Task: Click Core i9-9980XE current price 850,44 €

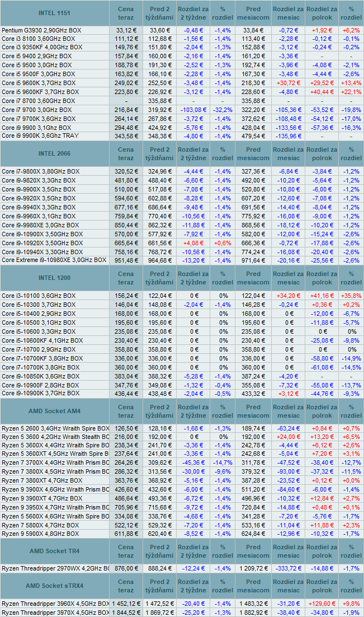Action: click(126, 226)
